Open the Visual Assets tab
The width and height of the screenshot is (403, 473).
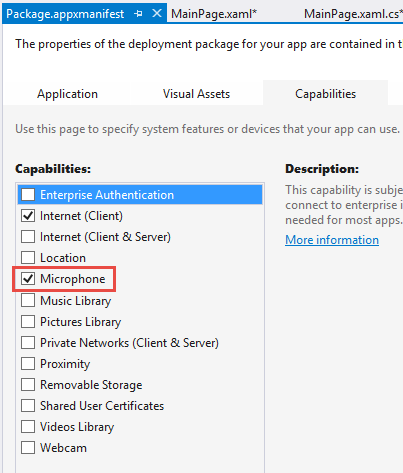(196, 94)
